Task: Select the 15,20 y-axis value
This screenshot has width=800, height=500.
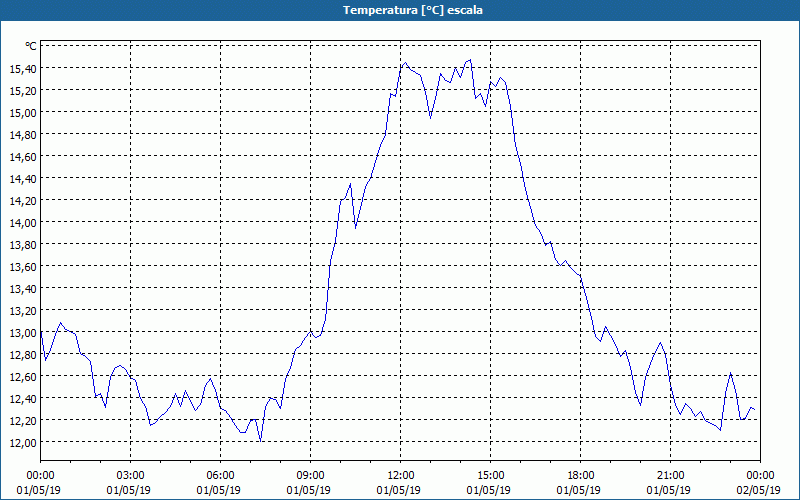Action: click(x=23, y=90)
